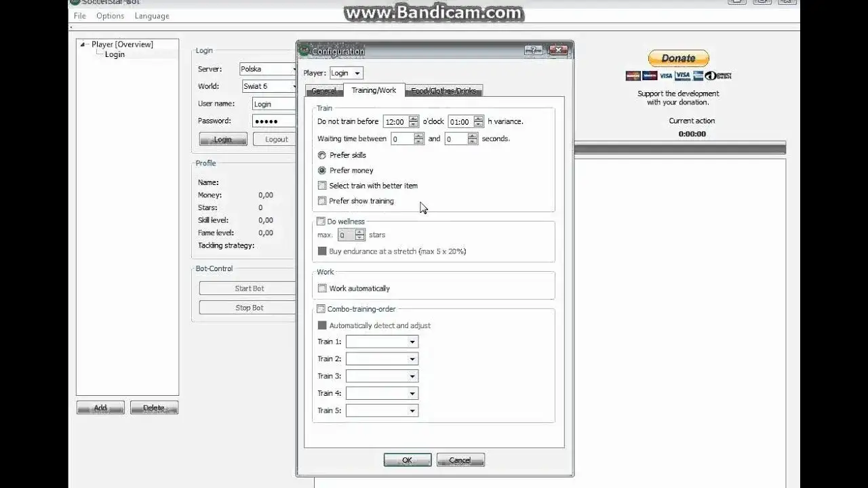Image resolution: width=868 pixels, height=488 pixels.
Task: Click the Configuration dialog help icon
Action: (533, 50)
